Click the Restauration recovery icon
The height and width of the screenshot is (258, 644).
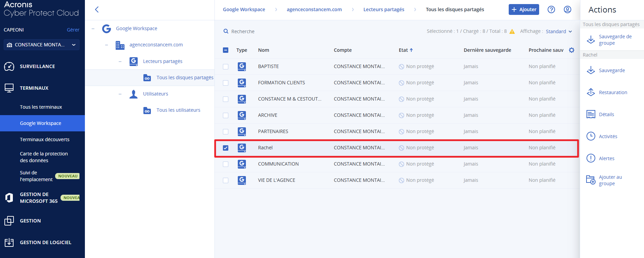point(591,92)
